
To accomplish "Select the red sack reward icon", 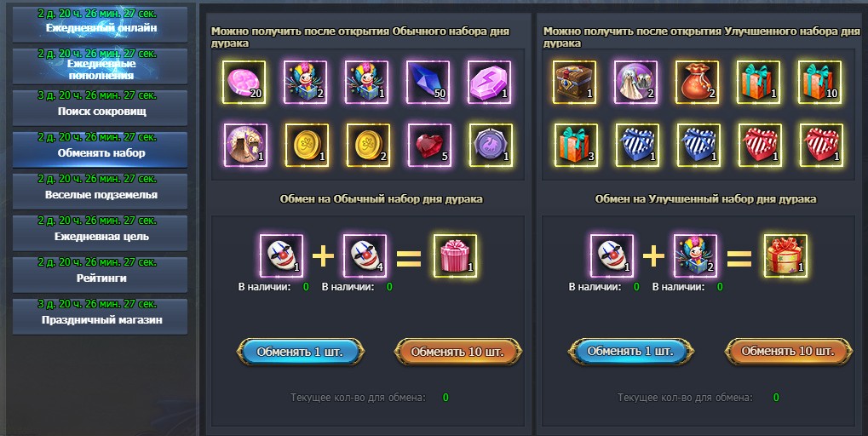I will (x=698, y=83).
